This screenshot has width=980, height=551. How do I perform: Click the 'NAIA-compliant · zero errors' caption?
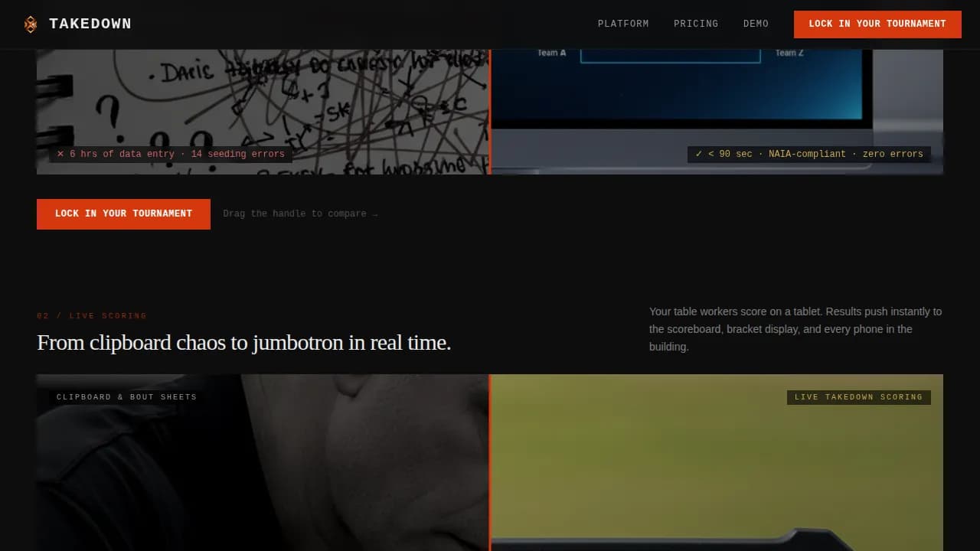click(x=808, y=155)
